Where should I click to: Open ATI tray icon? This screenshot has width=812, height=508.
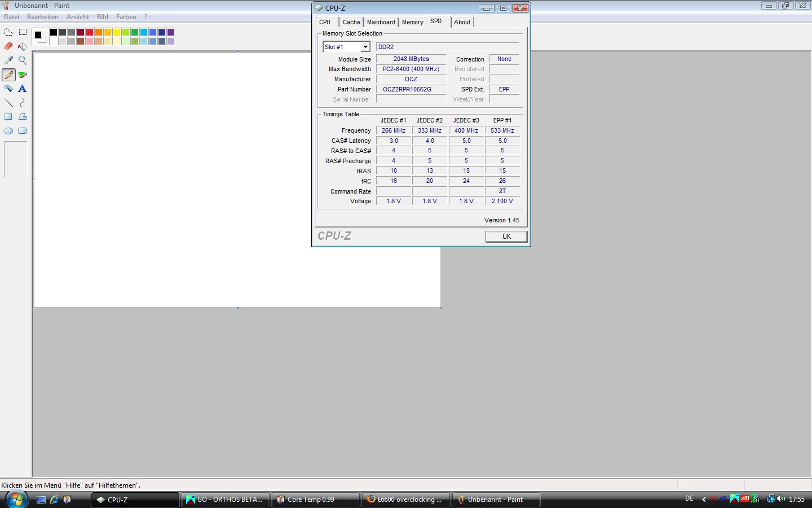pyautogui.click(x=745, y=499)
